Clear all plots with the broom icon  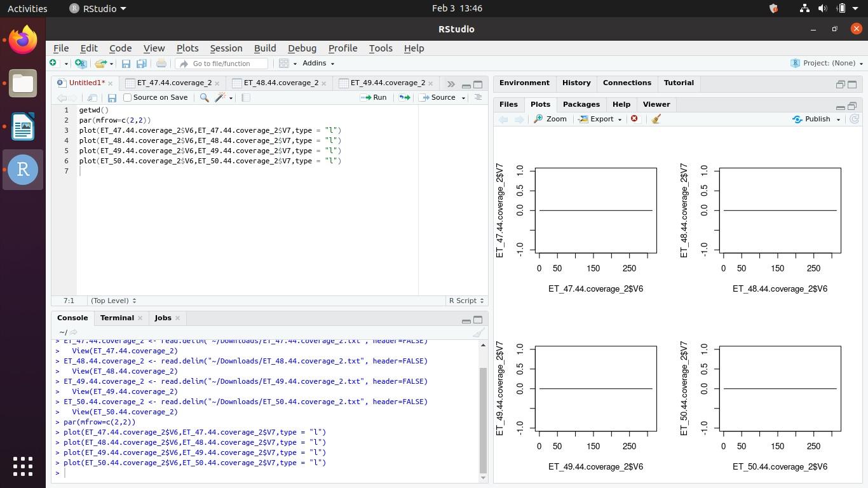click(x=656, y=119)
